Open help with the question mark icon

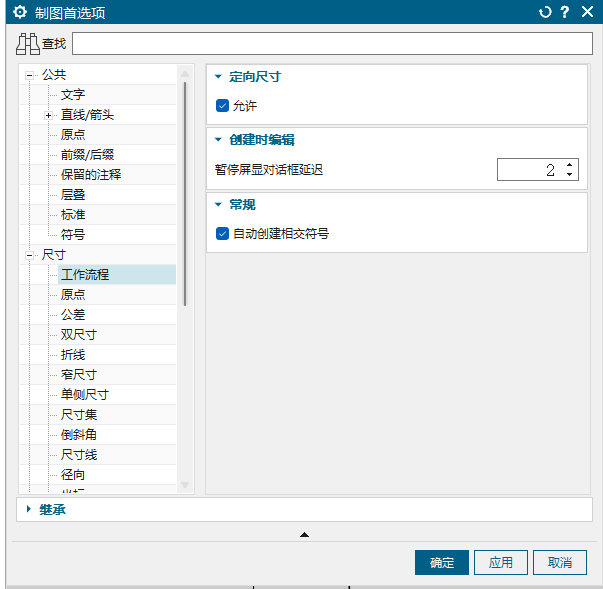tap(565, 12)
